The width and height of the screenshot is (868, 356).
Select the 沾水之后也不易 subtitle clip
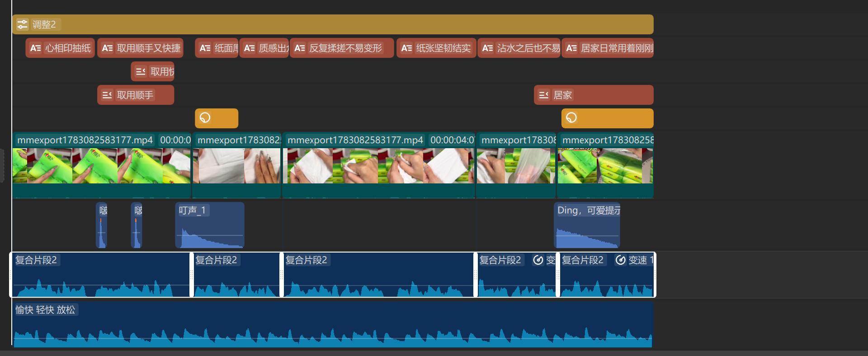[x=519, y=48]
